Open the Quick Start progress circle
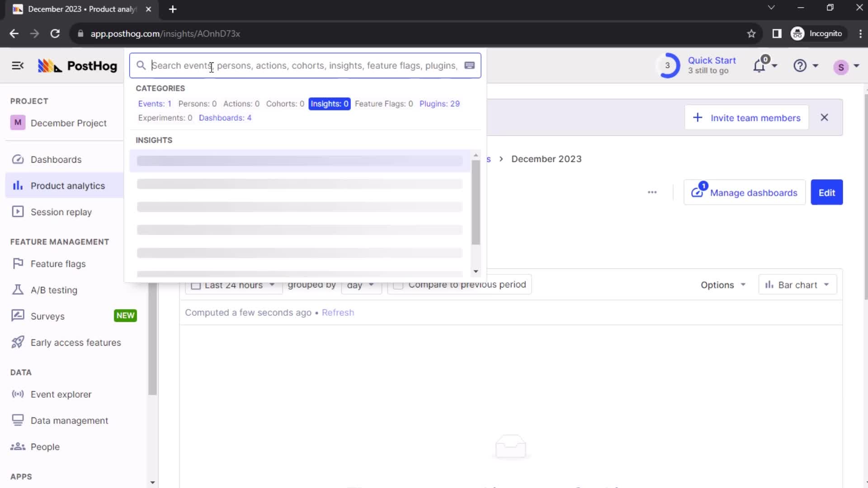 click(667, 66)
